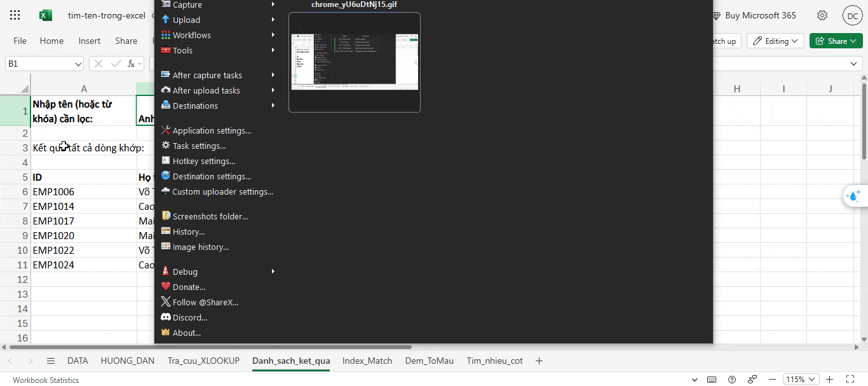868x386 pixels.
Task: Switch to the Dem_ToMau sheet tab
Action: click(x=430, y=361)
